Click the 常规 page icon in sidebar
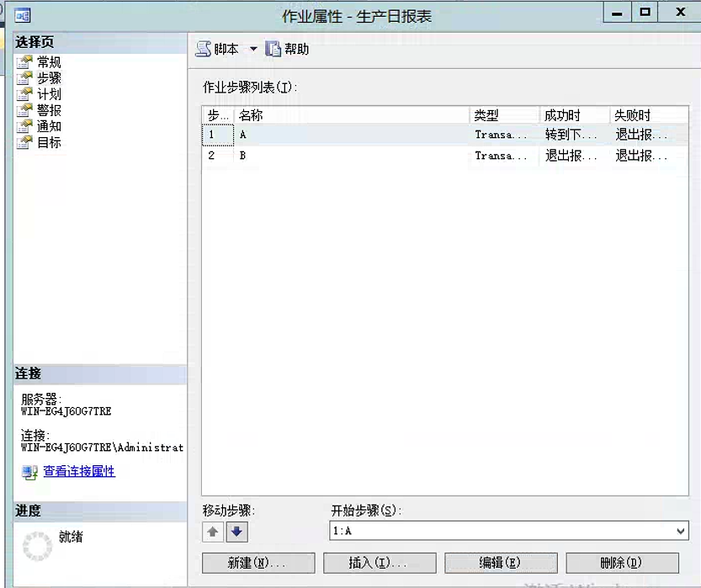This screenshot has height=588, width=701. pyautogui.click(x=24, y=62)
